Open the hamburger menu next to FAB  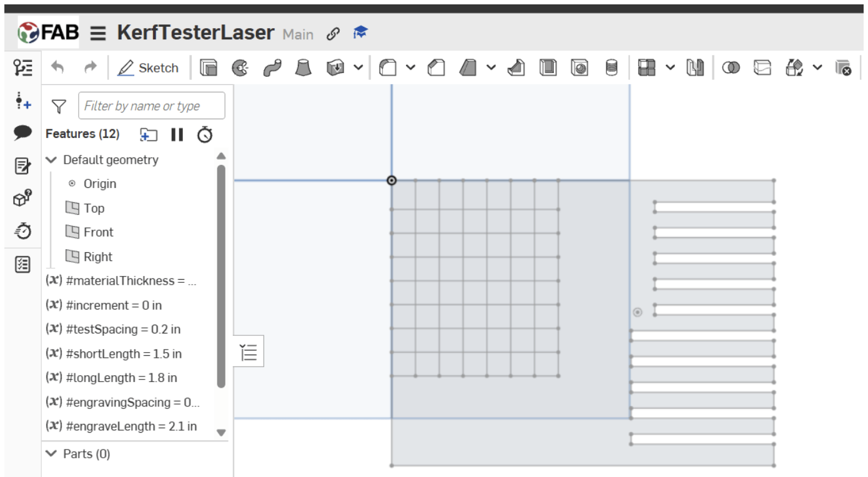click(98, 33)
